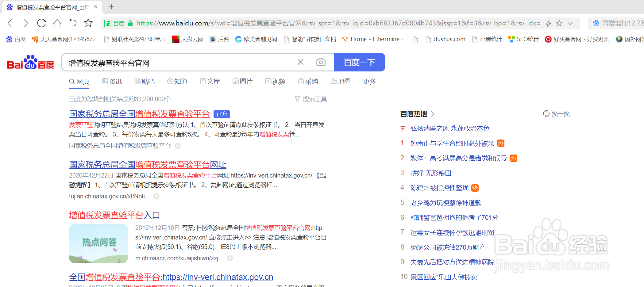Open the 欧美金融见闻 bookmark

pyautogui.click(x=256, y=39)
